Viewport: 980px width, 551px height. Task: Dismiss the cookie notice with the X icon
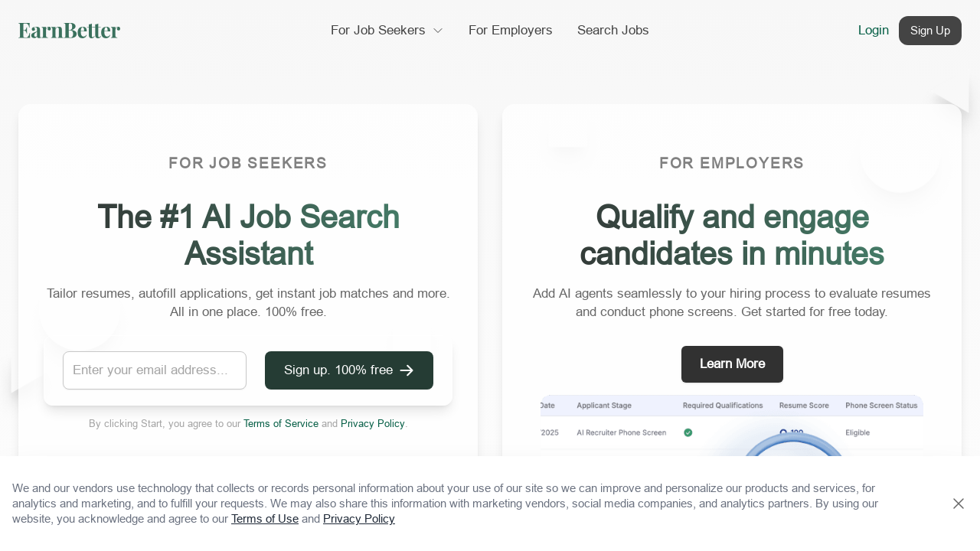(958, 504)
